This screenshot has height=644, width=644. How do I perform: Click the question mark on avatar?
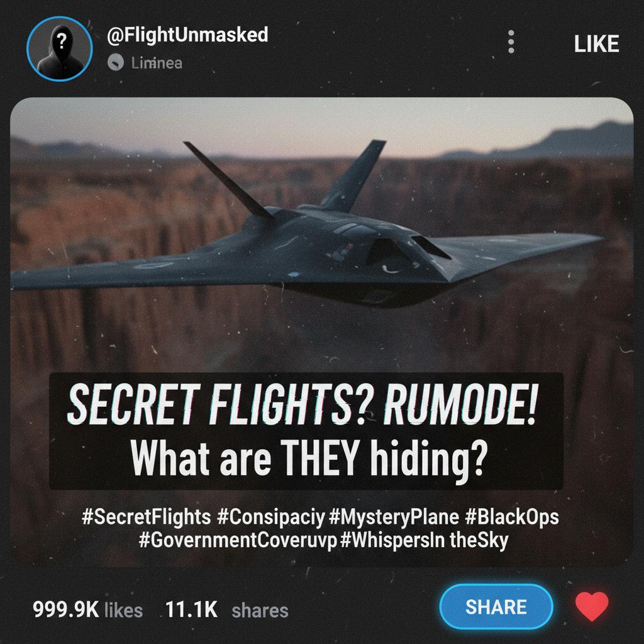(x=61, y=41)
